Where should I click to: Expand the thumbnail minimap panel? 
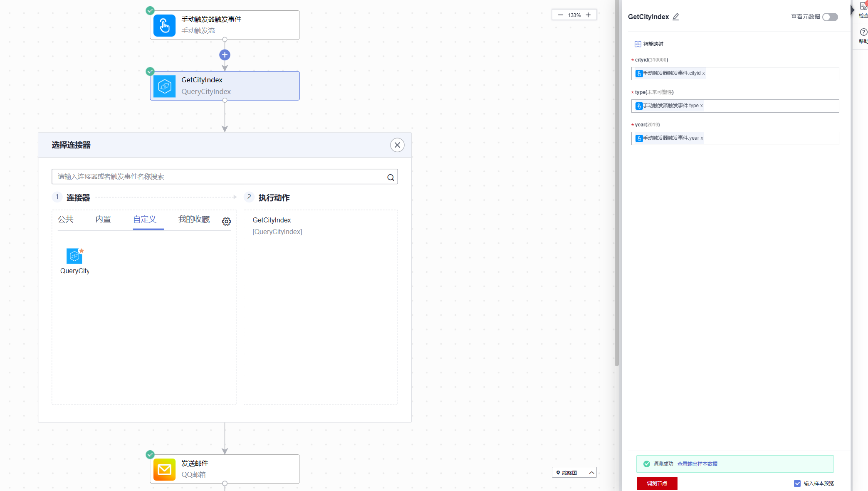point(591,473)
